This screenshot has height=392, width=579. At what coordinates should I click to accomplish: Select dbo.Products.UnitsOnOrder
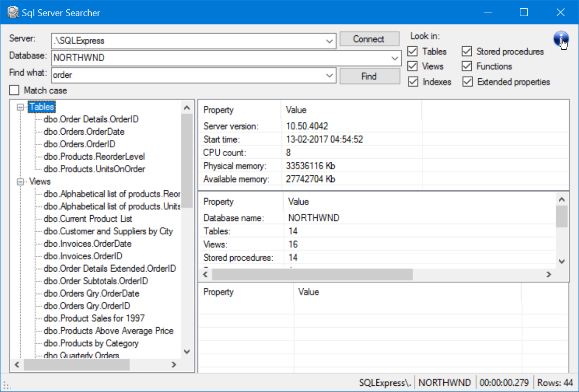[94, 169]
